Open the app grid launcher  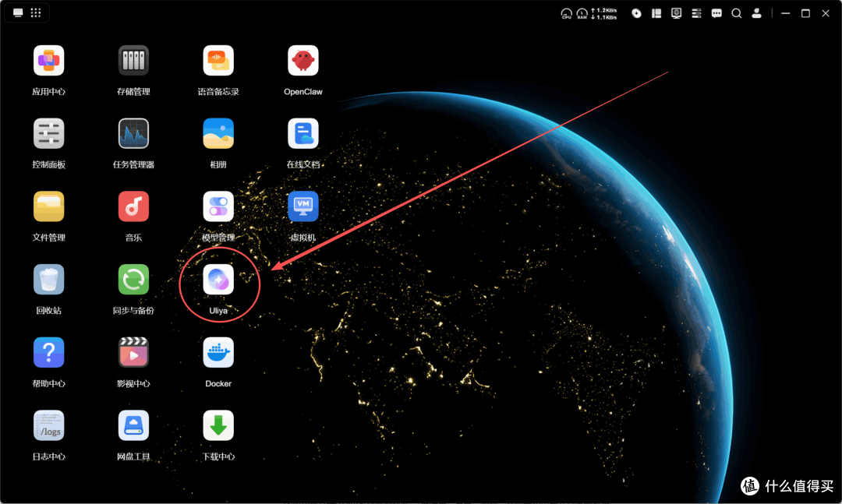coord(36,13)
